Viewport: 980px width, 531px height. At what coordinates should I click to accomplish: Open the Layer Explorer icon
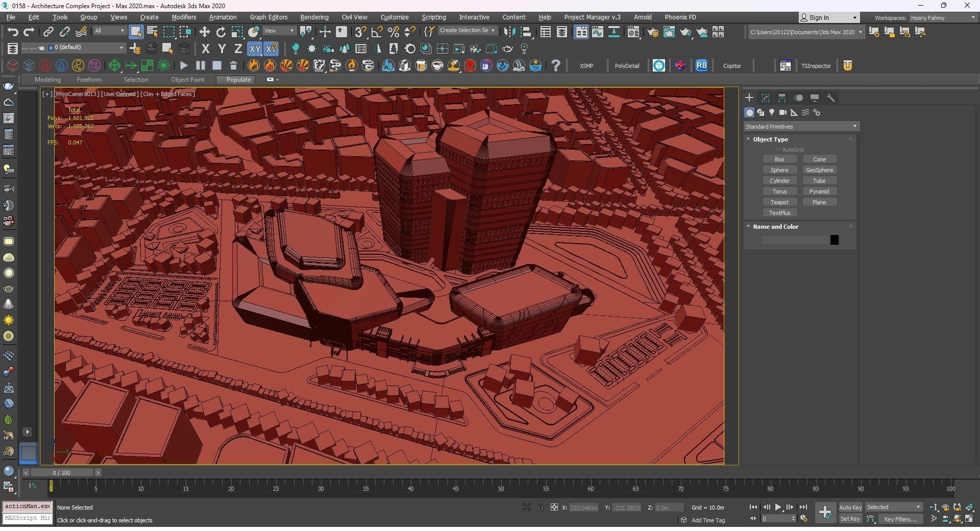pos(562,32)
